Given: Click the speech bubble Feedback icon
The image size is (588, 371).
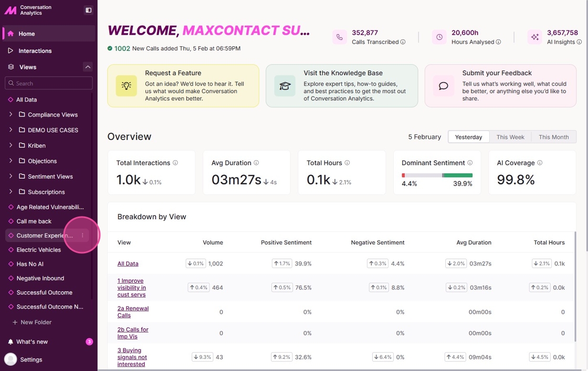Looking at the screenshot, I should tap(444, 86).
